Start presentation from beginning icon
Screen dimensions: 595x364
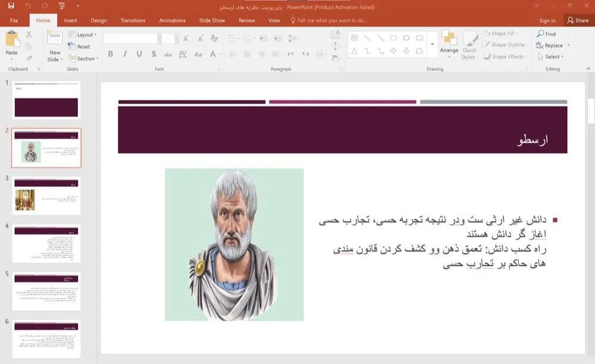pos(61,6)
